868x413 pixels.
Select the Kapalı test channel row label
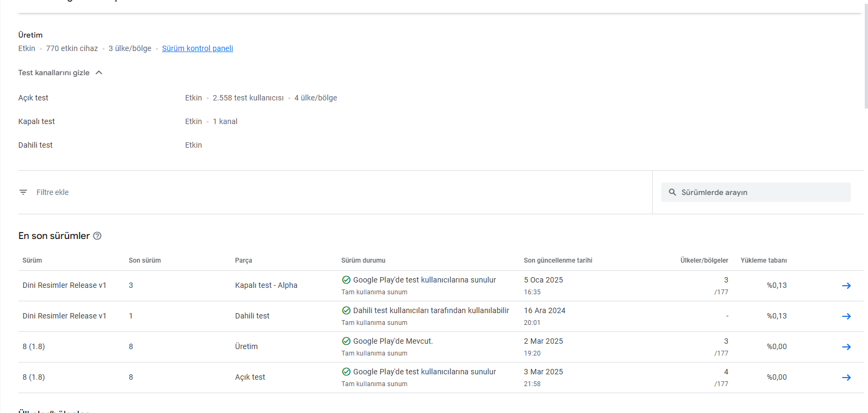point(37,121)
